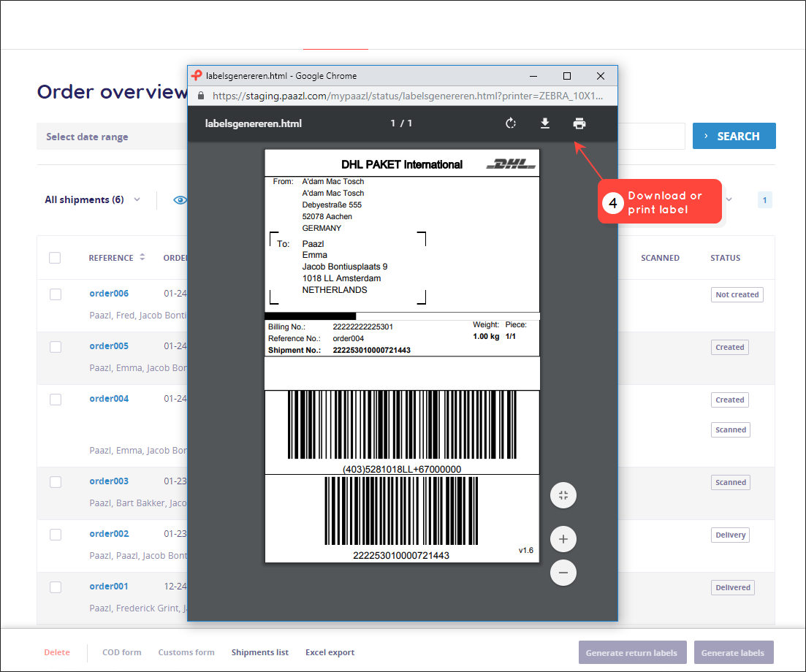Open the Shipments list option
806x672 pixels.
(259, 652)
